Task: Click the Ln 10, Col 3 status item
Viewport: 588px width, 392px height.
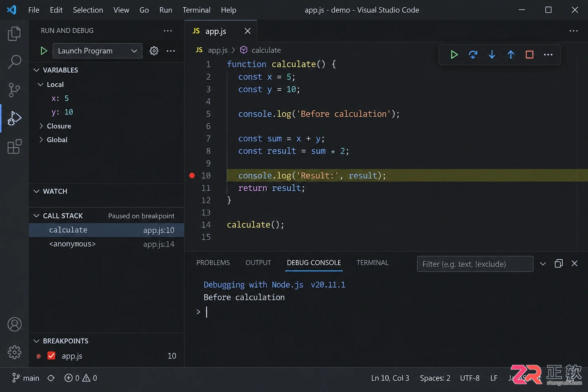Action: (x=390, y=378)
